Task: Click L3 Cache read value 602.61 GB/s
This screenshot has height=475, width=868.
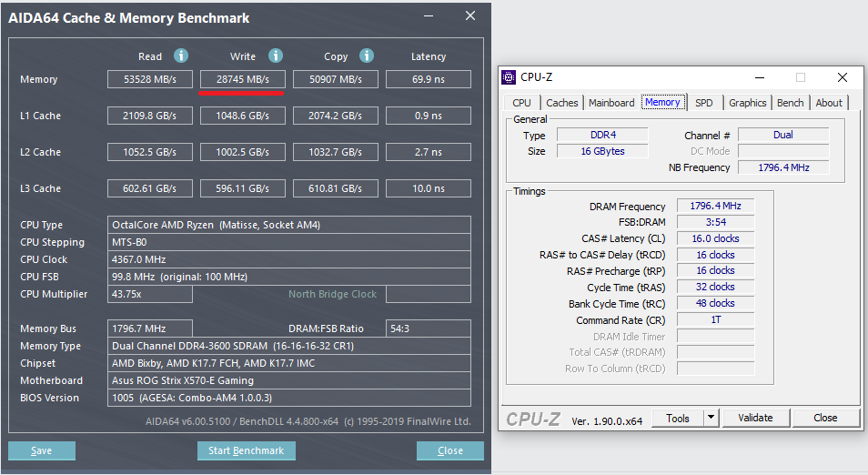Action: pos(150,188)
